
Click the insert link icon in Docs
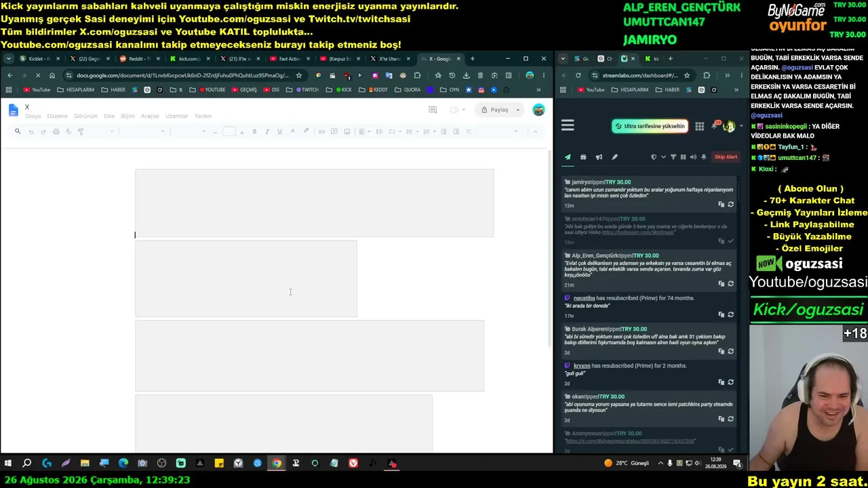pos(321,131)
